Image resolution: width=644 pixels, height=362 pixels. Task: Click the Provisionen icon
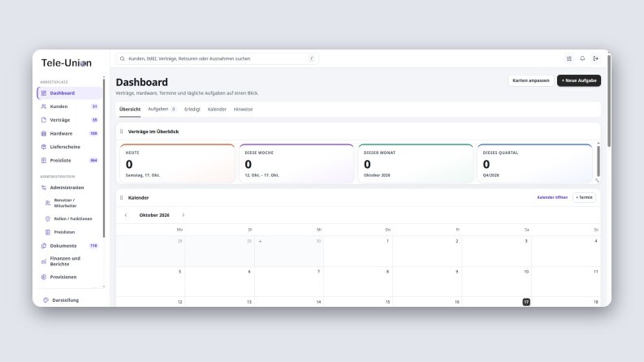coord(44,277)
